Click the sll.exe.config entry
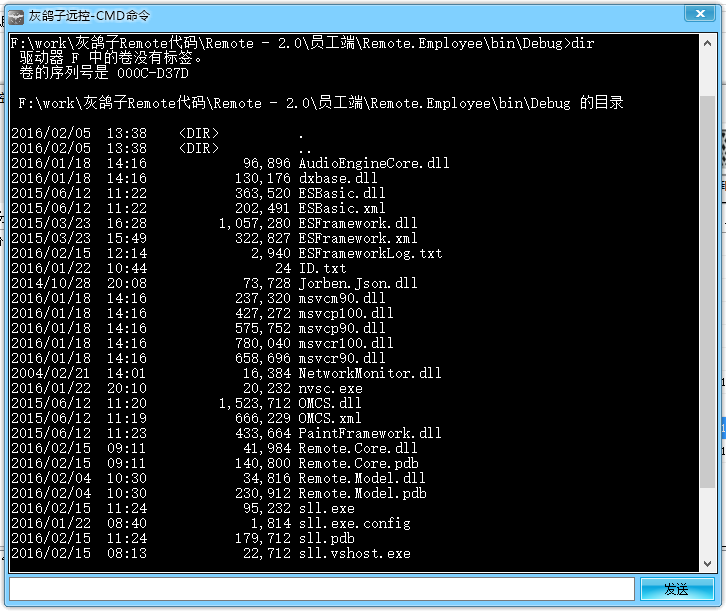 point(355,523)
